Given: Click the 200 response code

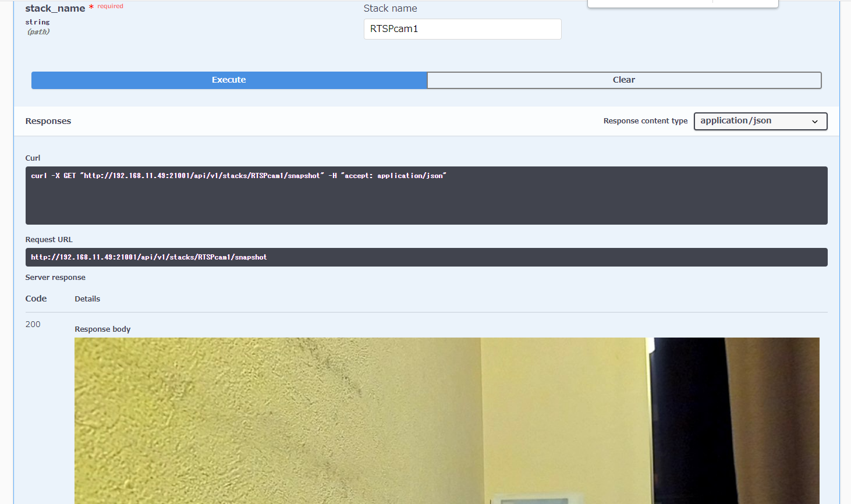Looking at the screenshot, I should tap(33, 324).
